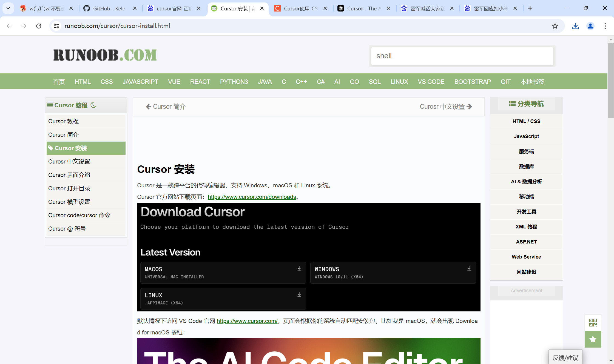Viewport: 614px width, 364px height.
Task: Open Cursor 简介 in the sidebar
Action: (86, 135)
